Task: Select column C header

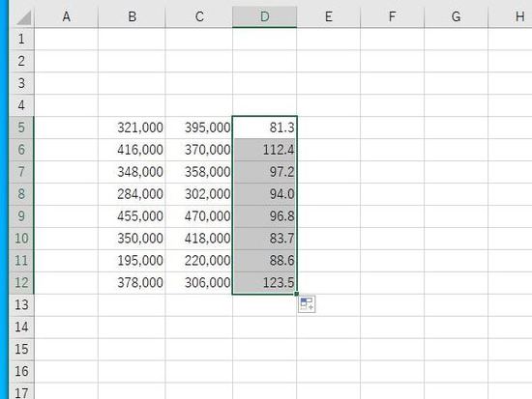Action: click(x=199, y=16)
